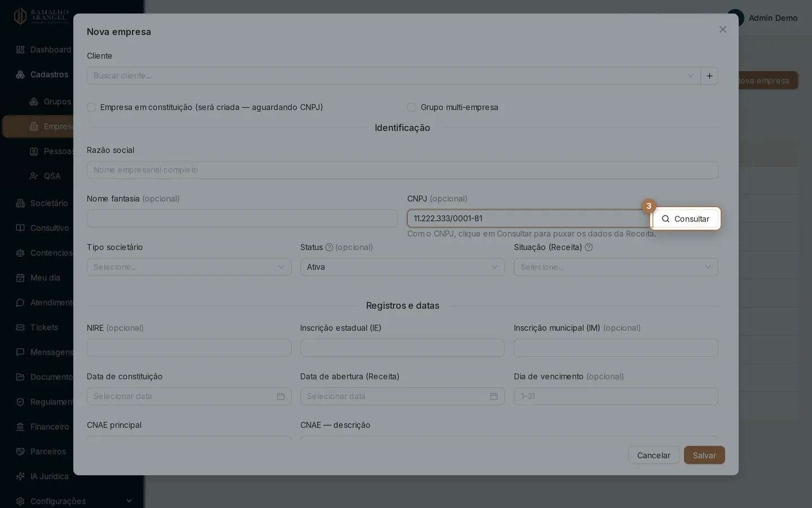Click the IA Jurídica sparkle icon
This screenshot has height=508, width=812.
[20, 476]
